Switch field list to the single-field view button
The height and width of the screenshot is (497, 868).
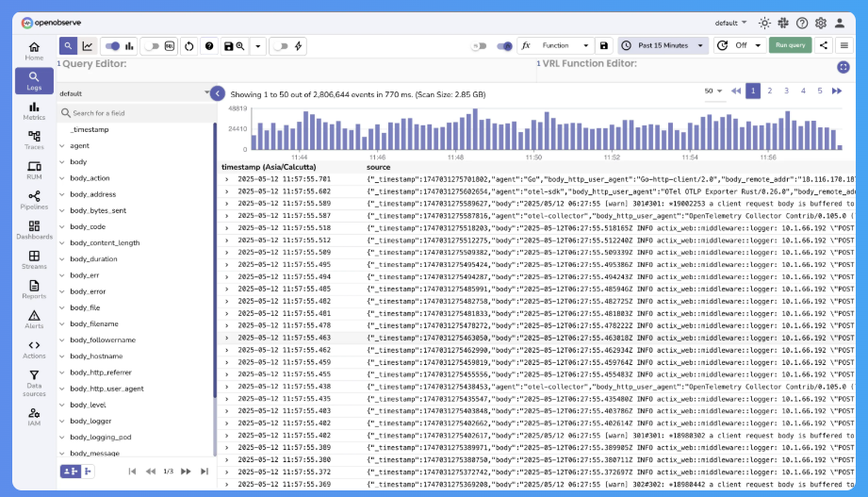88,472
